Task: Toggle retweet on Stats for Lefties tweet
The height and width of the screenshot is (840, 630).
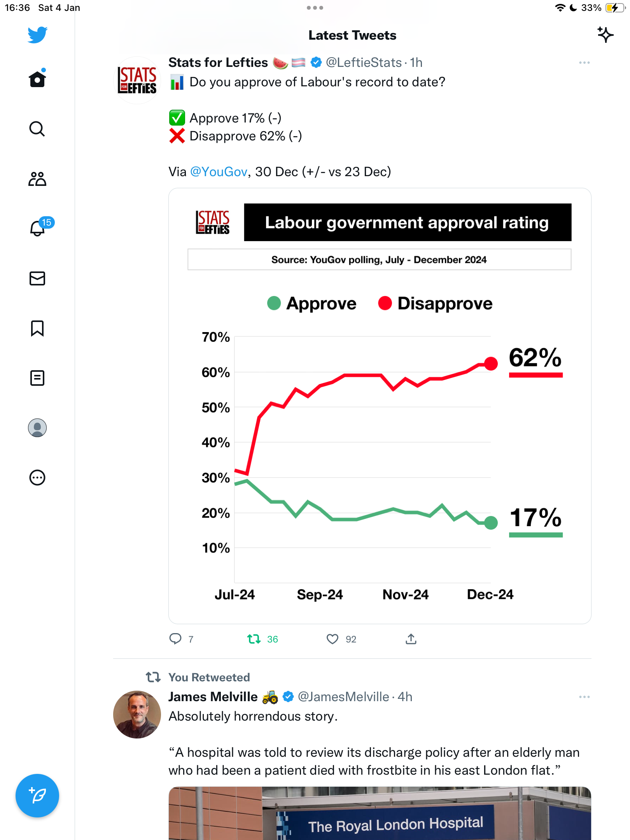Action: 254,639
